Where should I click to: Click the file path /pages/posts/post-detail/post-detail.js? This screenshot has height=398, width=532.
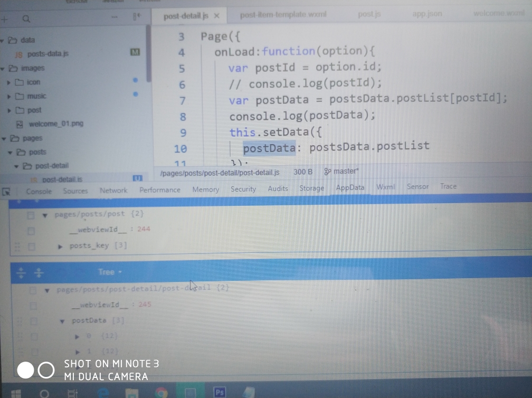tap(220, 173)
